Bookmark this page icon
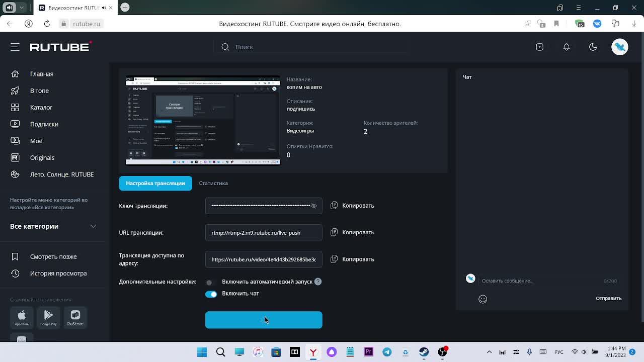Image resolution: width=644 pixels, height=362 pixels. pyautogui.click(x=556, y=24)
